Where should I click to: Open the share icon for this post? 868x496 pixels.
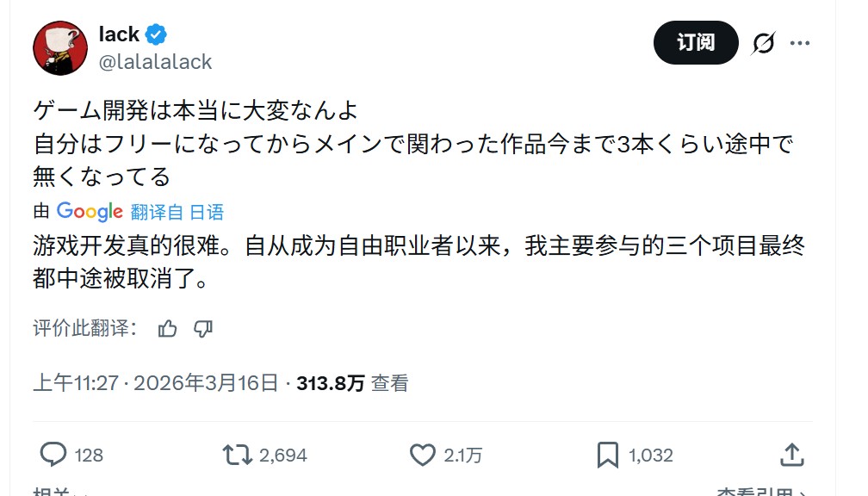tap(791, 455)
